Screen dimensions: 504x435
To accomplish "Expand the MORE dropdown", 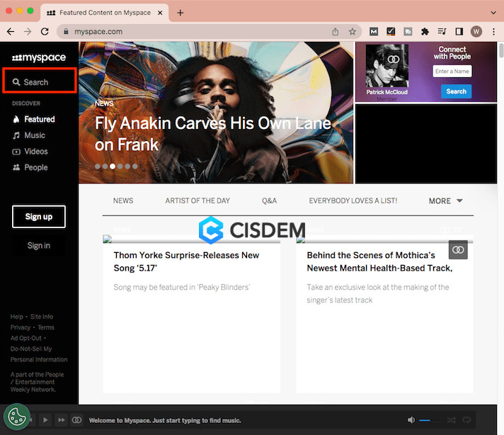I will [x=445, y=200].
